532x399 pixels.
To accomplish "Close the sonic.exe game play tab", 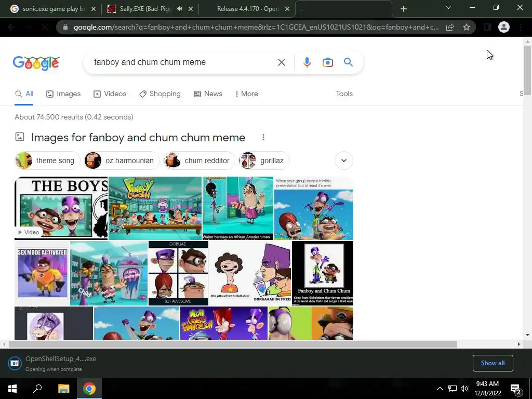I will coord(94,9).
